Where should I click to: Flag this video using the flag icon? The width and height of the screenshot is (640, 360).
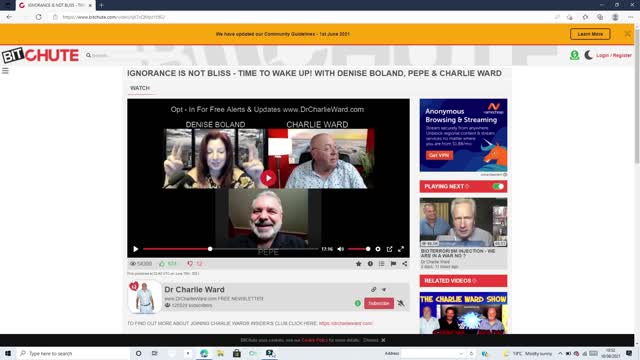click(x=393, y=264)
